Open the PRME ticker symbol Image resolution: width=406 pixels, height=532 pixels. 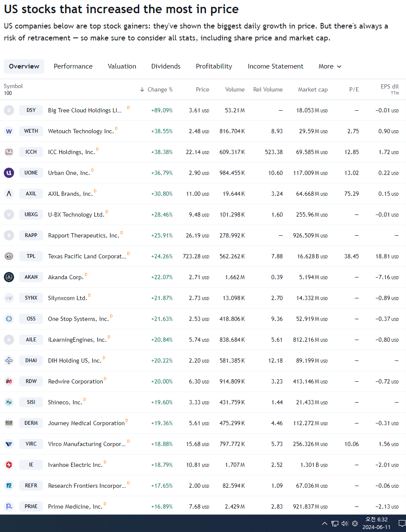coord(31,506)
